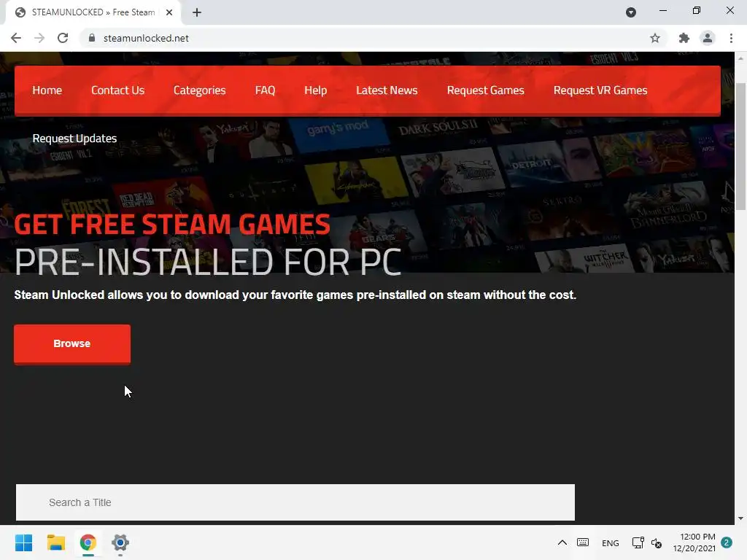This screenshot has height=560, width=747.
Task: Open Request Updates link
Action: [x=74, y=139]
